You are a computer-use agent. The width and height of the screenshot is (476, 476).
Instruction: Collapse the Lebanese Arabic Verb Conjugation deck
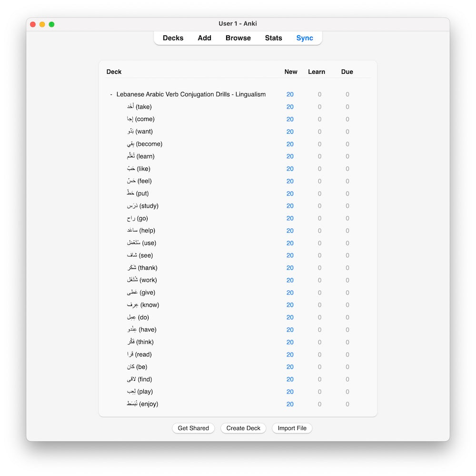tap(111, 95)
